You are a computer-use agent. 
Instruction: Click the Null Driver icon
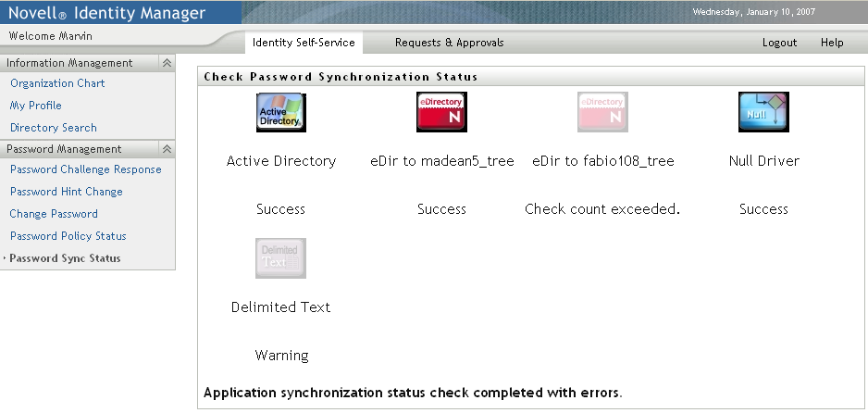pos(763,112)
